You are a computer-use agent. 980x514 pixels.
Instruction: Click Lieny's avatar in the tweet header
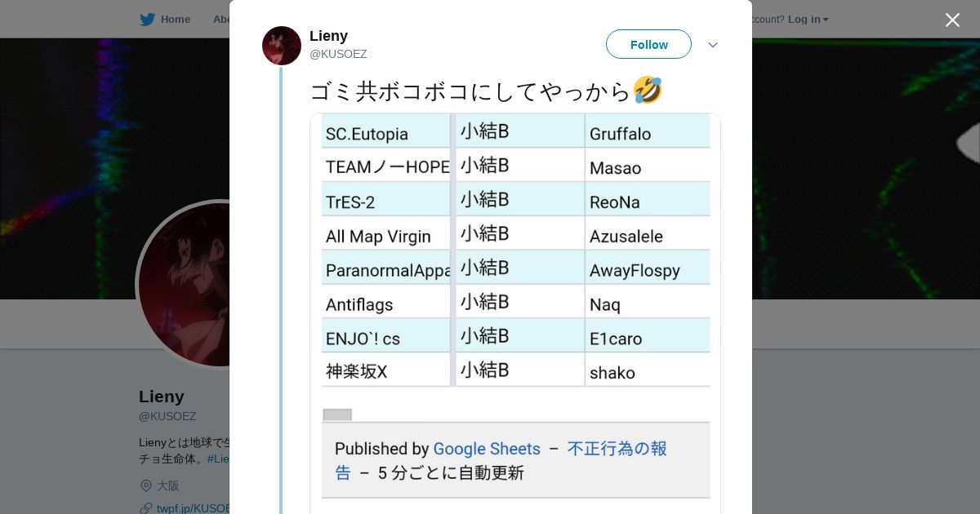click(282, 46)
